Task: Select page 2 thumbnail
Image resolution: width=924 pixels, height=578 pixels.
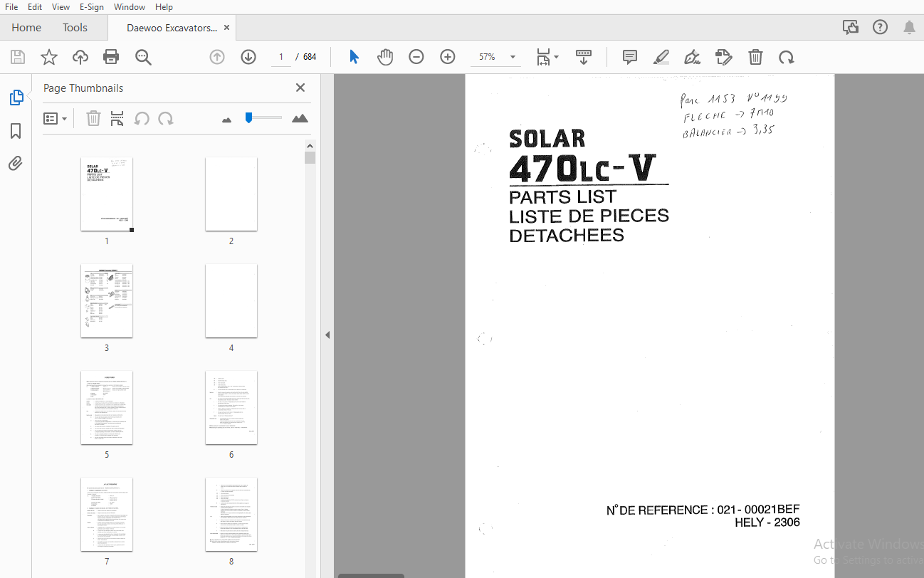Action: 231,194
